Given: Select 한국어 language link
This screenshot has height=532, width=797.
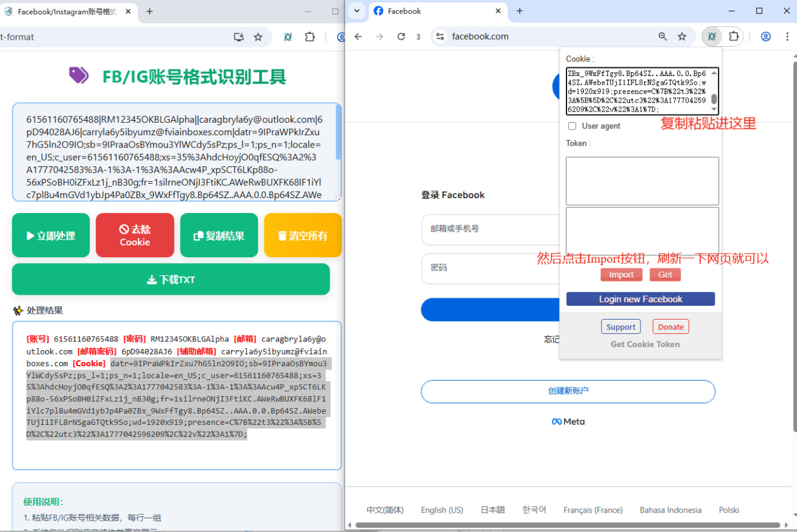Looking at the screenshot, I should (x=534, y=510).
